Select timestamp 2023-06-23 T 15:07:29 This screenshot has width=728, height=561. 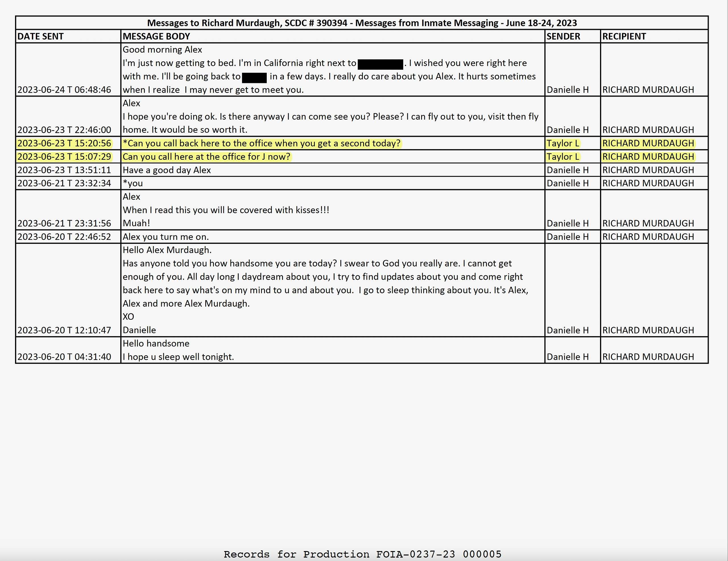tap(64, 157)
